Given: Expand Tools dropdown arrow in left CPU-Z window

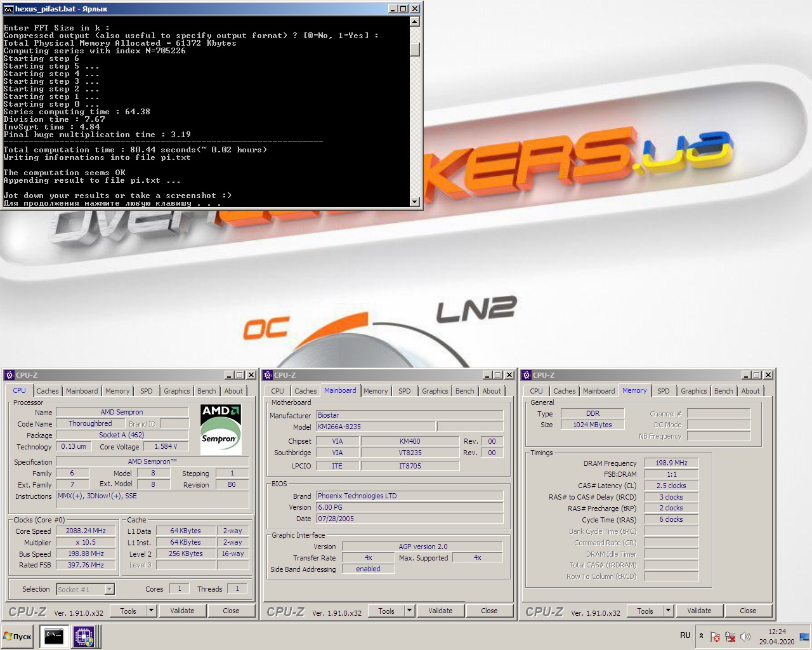Looking at the screenshot, I should (151, 611).
